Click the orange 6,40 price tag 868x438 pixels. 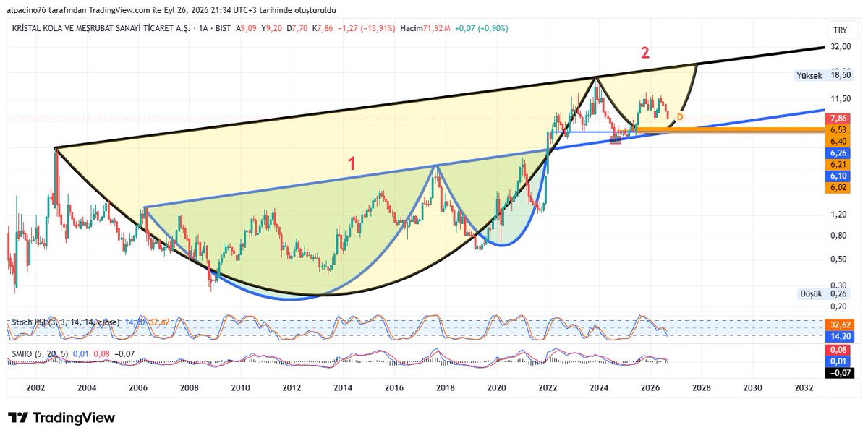[839, 142]
